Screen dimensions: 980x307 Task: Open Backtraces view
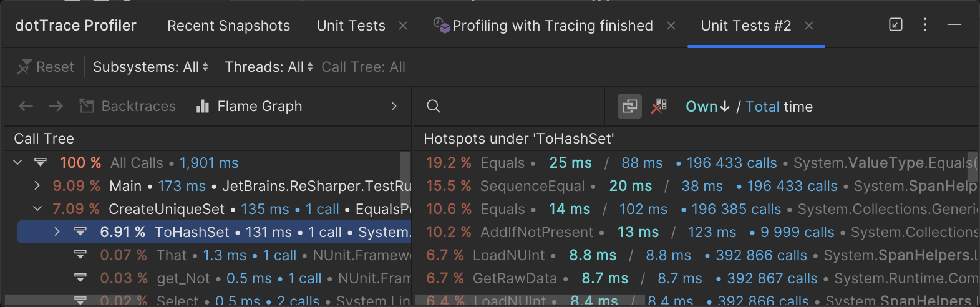[128, 107]
